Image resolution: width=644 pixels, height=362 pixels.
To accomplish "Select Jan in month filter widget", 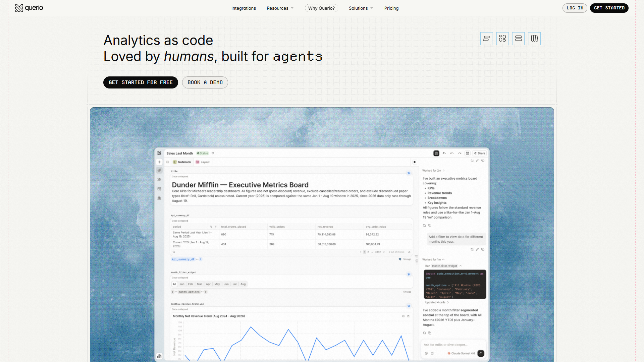I will pos(182,284).
